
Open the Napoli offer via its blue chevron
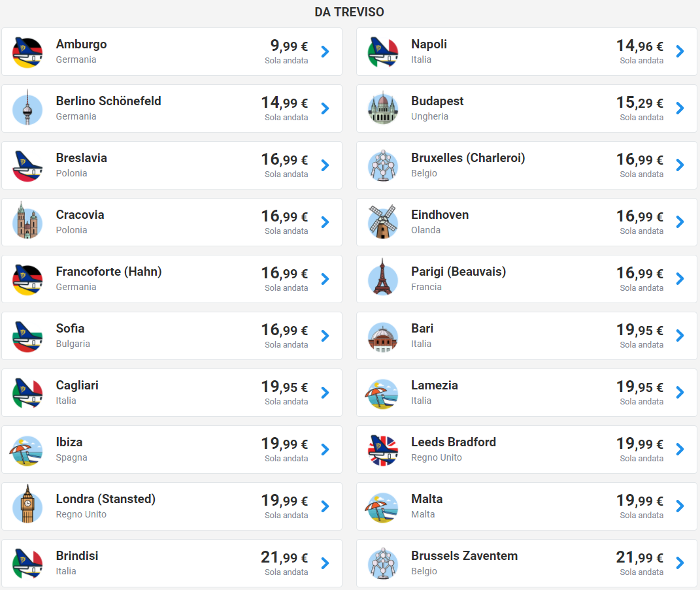[x=680, y=52]
